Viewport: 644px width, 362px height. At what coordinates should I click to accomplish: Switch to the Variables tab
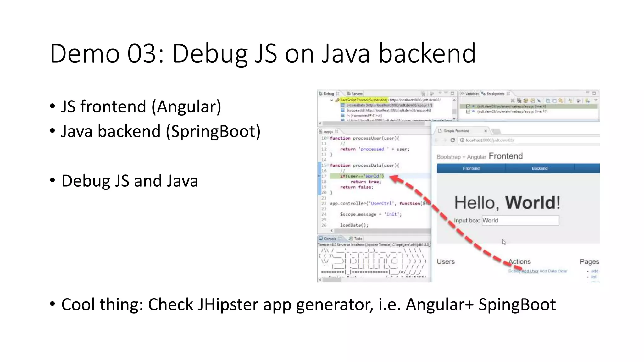coord(469,94)
